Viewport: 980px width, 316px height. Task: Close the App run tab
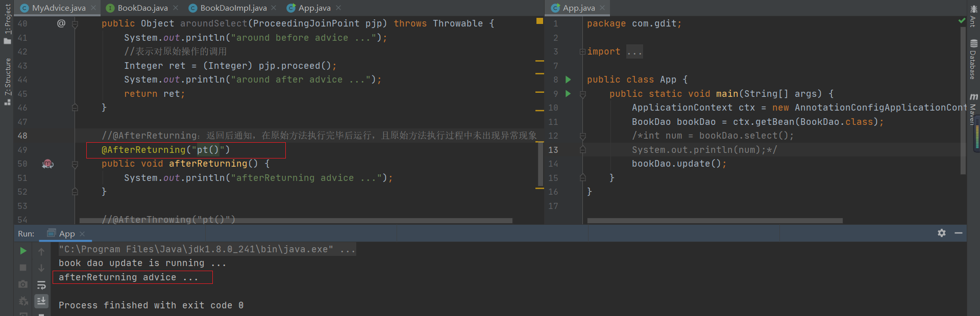[82, 233]
